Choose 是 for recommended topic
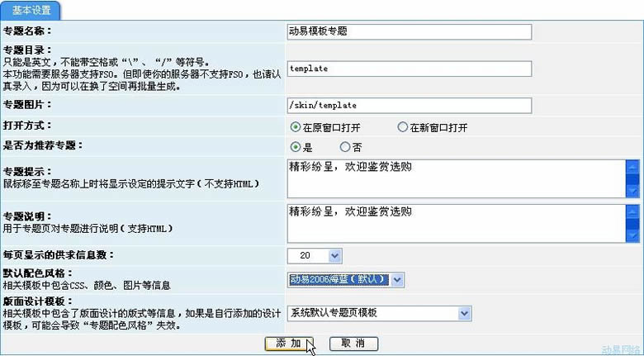 tap(295, 147)
